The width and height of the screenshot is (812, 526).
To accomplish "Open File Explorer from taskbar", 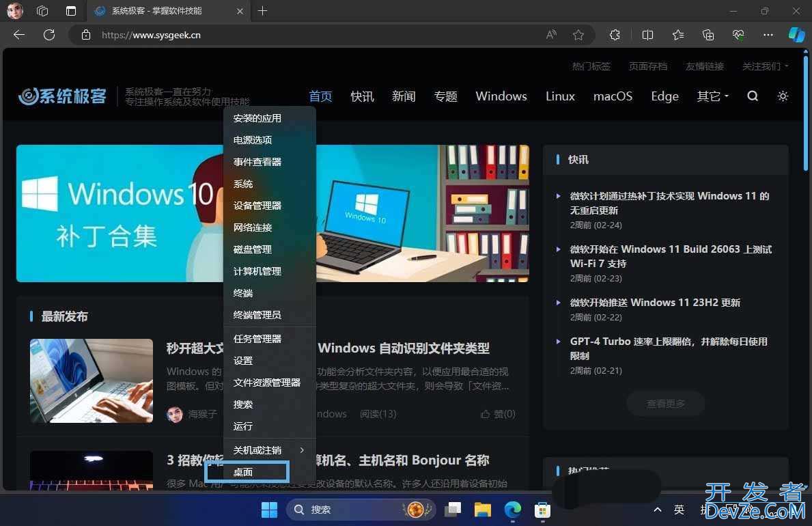I will point(483,510).
